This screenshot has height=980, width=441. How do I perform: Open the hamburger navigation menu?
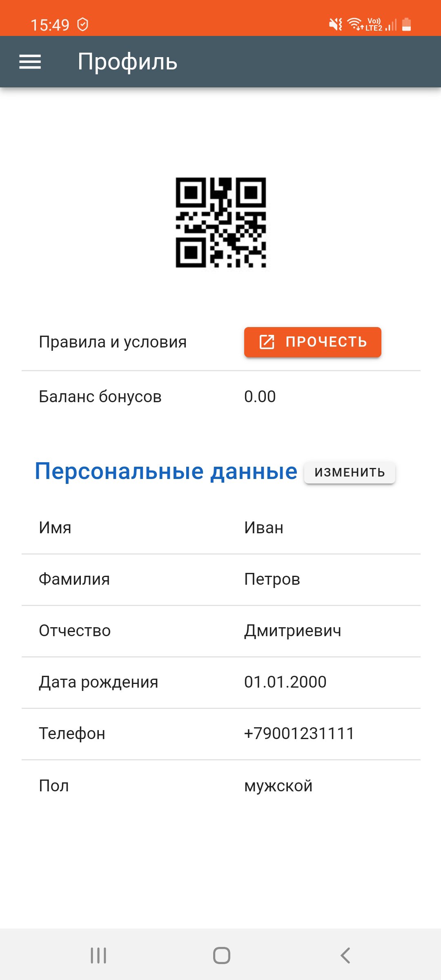(30, 62)
